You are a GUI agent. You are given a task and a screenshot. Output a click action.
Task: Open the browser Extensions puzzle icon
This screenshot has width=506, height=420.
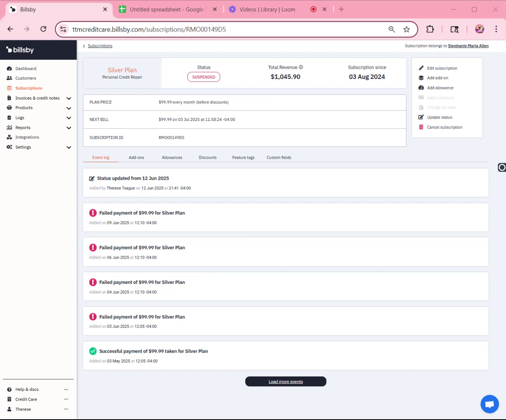(x=430, y=29)
